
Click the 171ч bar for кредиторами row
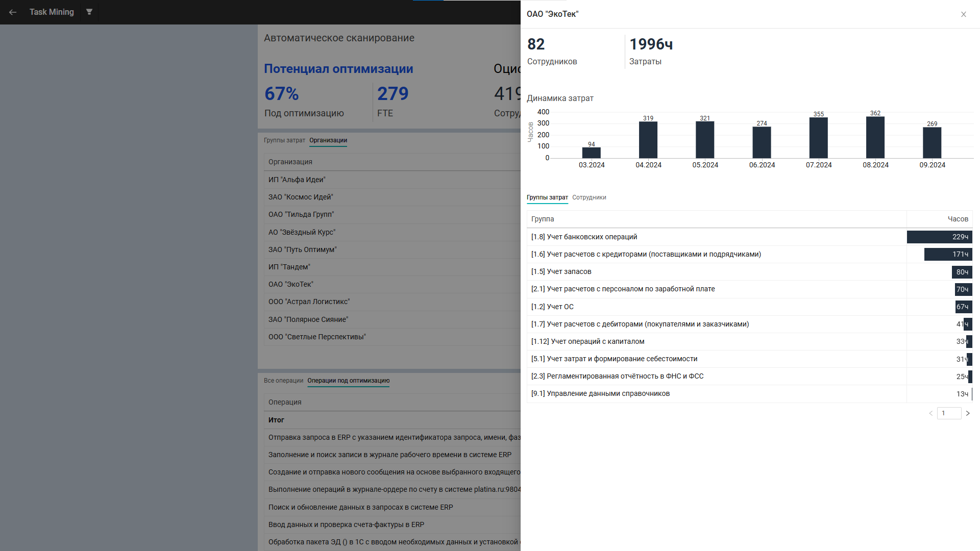click(x=947, y=254)
